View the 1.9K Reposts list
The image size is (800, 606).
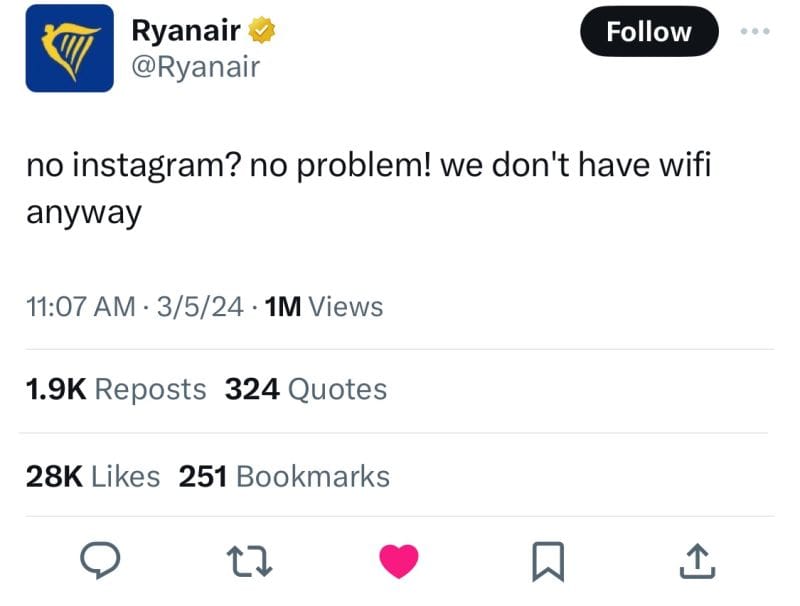(116, 389)
